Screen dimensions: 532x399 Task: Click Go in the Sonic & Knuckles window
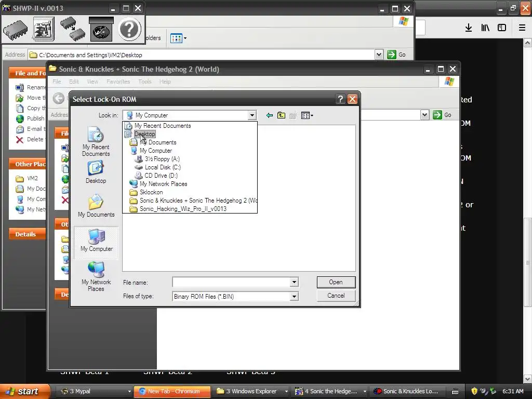pyautogui.click(x=442, y=115)
